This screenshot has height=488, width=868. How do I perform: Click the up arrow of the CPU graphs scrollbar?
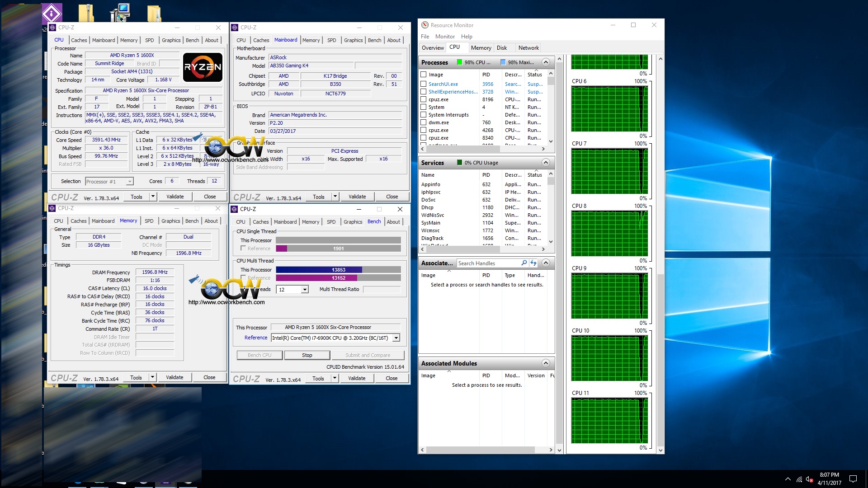(x=661, y=59)
